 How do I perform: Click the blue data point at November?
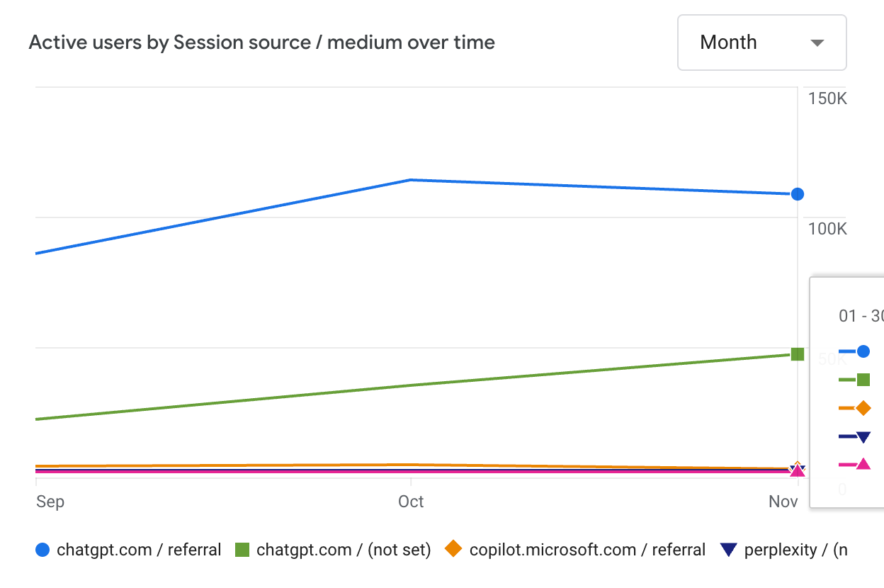pos(798,194)
